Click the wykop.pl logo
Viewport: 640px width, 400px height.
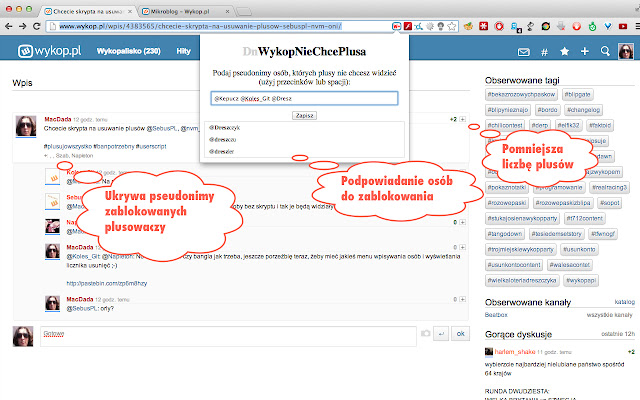pos(49,51)
